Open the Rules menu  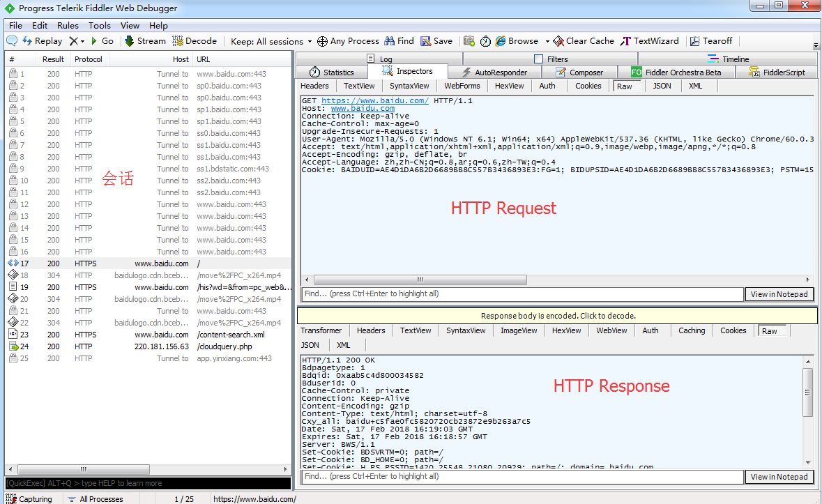(x=68, y=25)
